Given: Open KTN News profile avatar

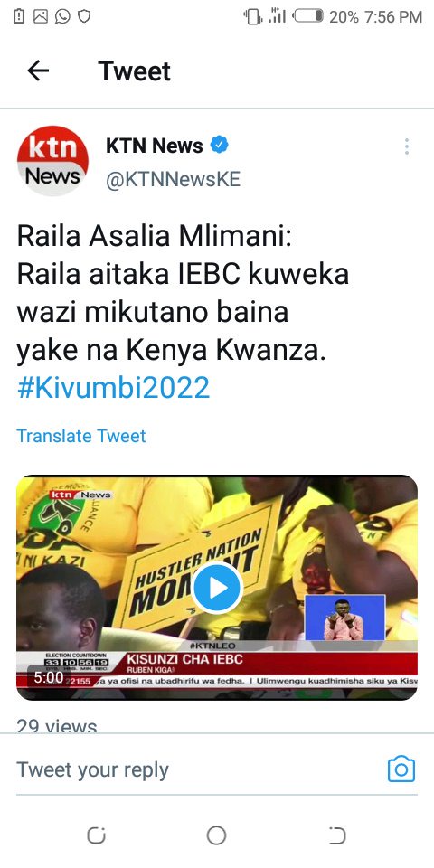Looking at the screenshot, I should [52, 161].
